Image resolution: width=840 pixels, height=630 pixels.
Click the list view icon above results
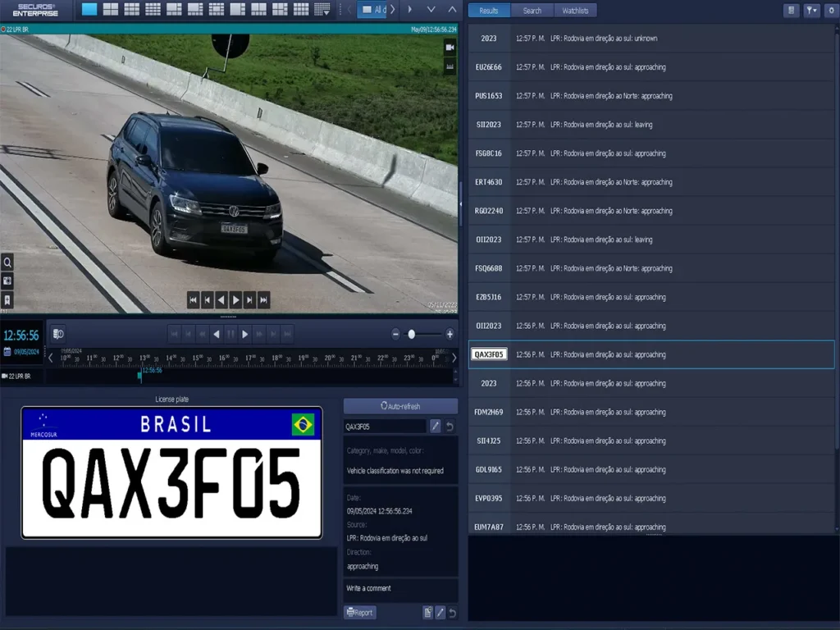(x=792, y=10)
